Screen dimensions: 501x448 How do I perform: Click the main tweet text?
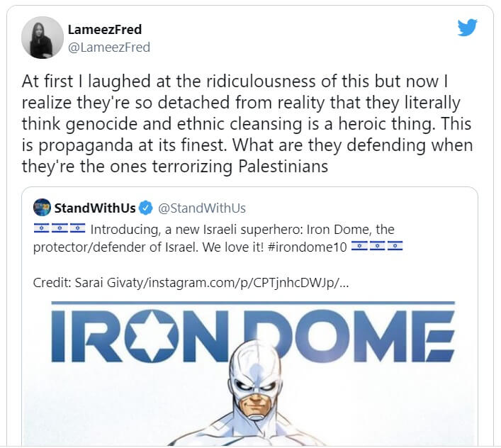(247, 124)
